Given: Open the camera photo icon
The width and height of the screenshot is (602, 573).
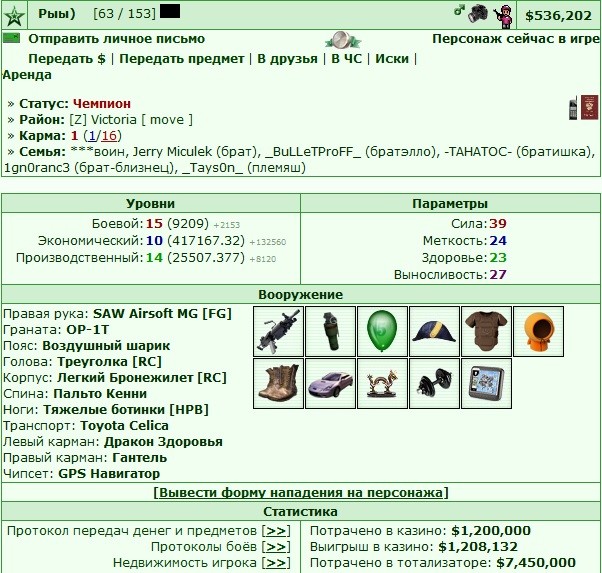Looking at the screenshot, I should pos(478,13).
